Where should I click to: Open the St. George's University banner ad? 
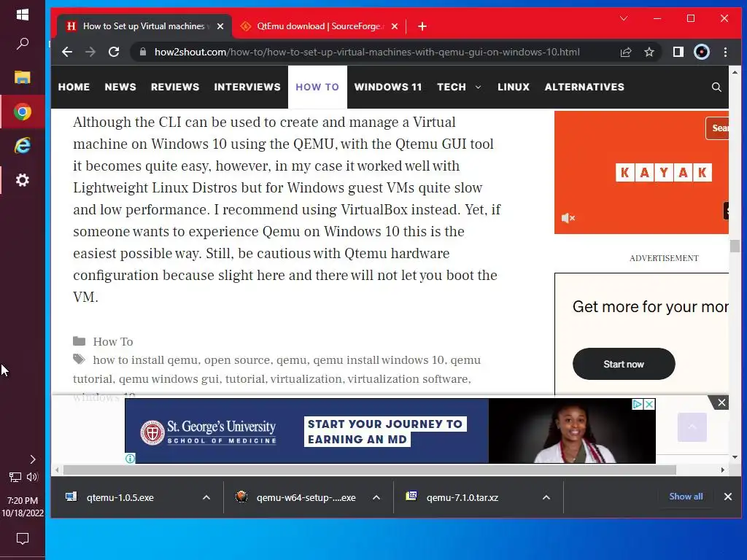(x=390, y=431)
